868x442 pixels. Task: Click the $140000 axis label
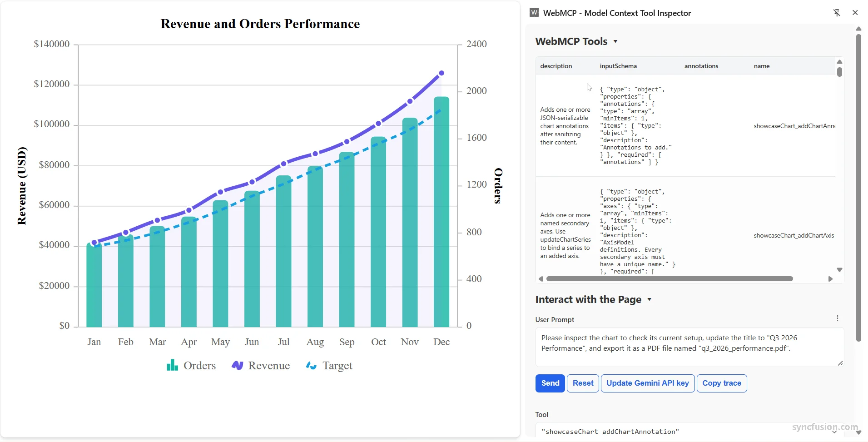(x=52, y=44)
